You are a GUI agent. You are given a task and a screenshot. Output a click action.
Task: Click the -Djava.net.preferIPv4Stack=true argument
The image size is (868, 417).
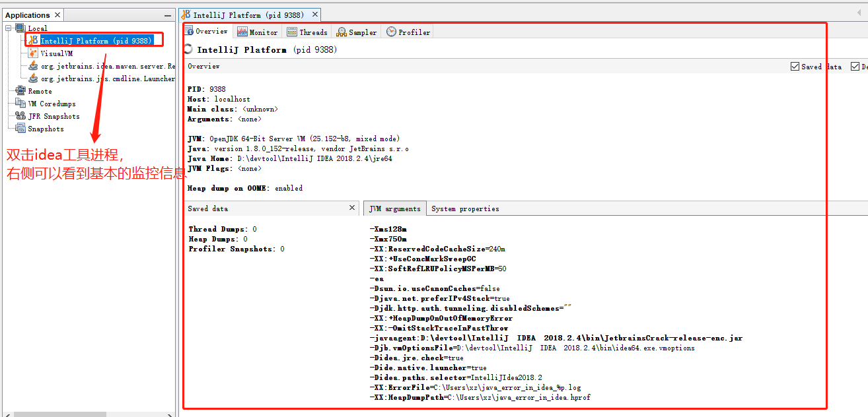tap(439, 298)
